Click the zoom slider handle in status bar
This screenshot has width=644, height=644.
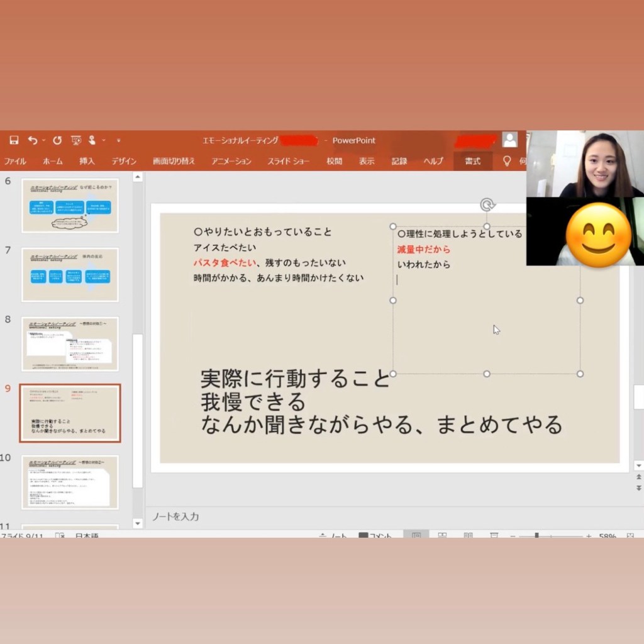click(536, 536)
